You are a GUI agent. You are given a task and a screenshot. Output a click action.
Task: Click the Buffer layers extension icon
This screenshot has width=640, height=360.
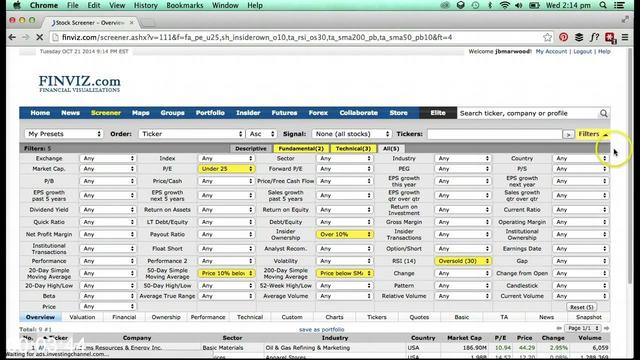(579, 37)
